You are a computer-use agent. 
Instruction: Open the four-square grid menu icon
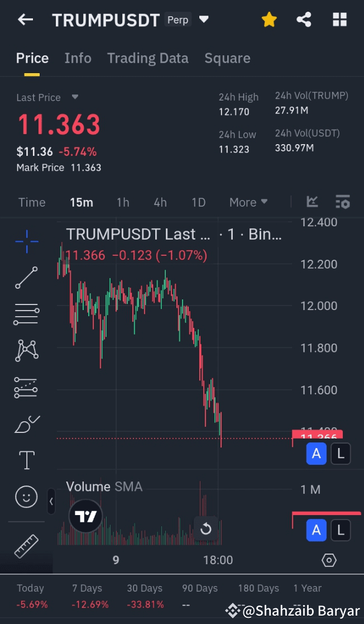point(340,20)
